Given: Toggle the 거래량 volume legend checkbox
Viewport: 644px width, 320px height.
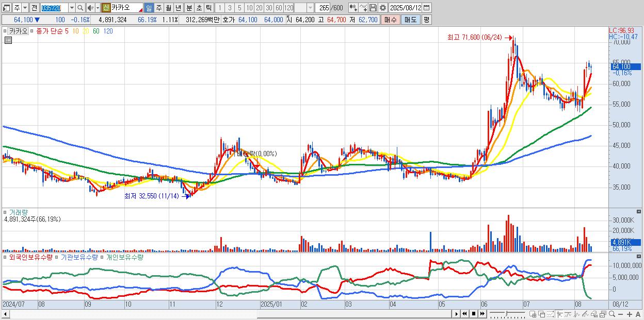Looking at the screenshot, I should click(6, 212).
